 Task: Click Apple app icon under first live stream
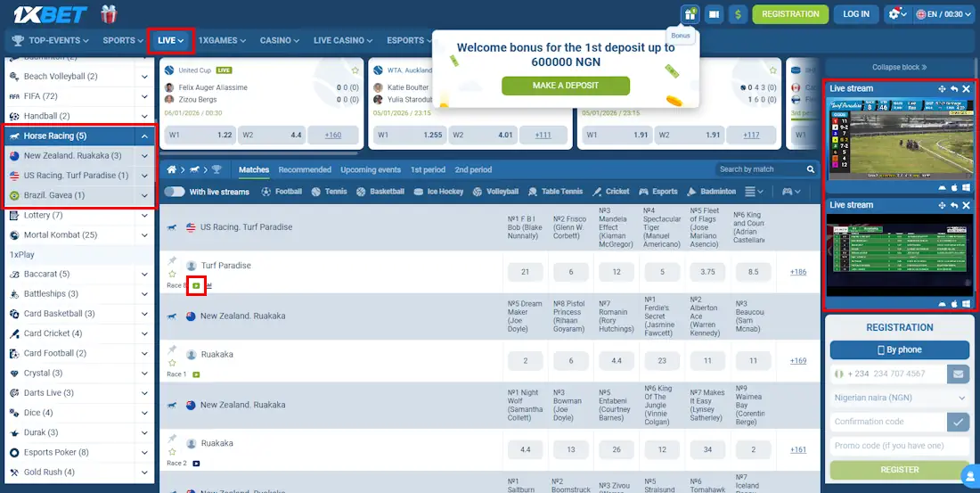pyautogui.click(x=954, y=187)
